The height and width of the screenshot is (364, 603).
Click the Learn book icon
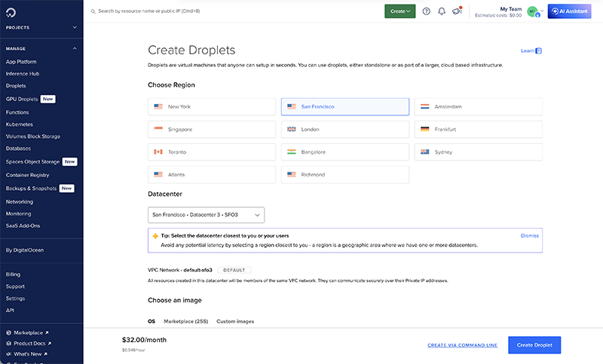point(538,50)
